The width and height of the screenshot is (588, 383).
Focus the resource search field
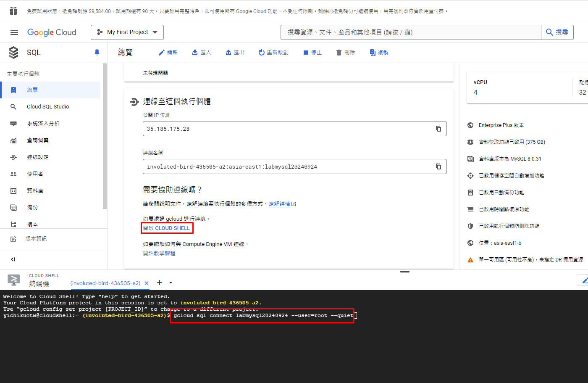pos(411,32)
